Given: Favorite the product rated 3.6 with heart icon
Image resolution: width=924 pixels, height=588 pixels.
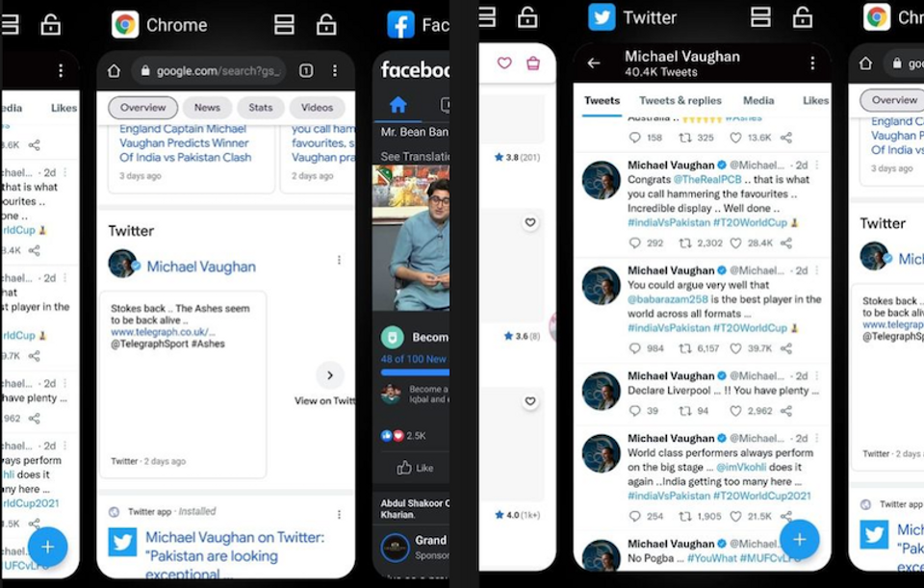Looking at the screenshot, I should 530,222.
